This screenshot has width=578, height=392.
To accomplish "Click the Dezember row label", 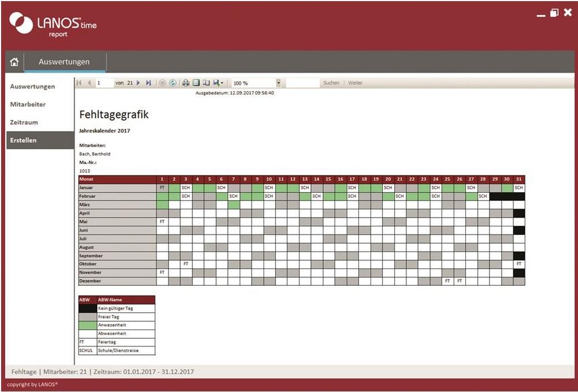I will point(117,281).
